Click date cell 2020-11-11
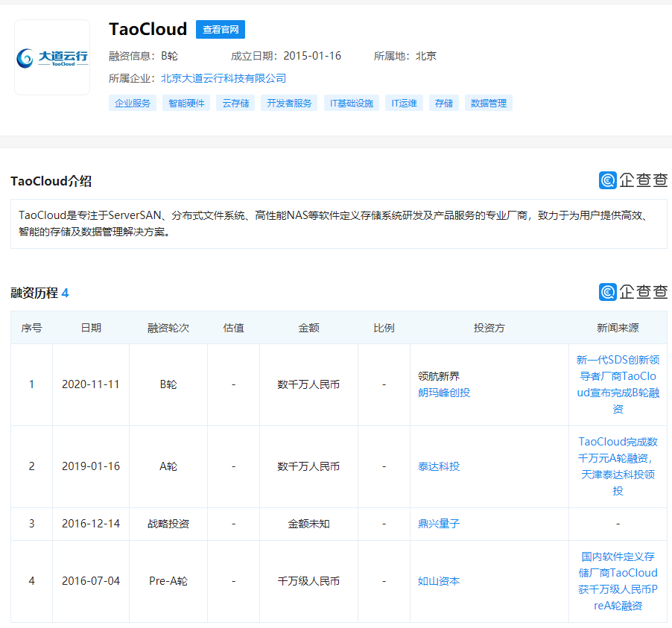This screenshot has height=628, width=672. [x=90, y=384]
